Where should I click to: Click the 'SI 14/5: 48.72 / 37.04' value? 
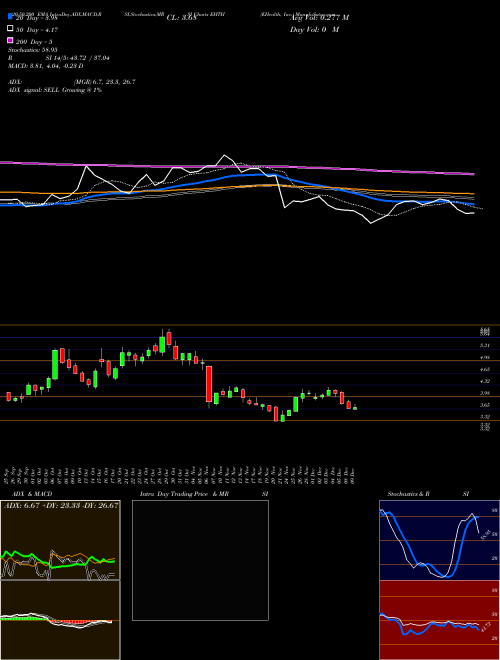coord(77,58)
